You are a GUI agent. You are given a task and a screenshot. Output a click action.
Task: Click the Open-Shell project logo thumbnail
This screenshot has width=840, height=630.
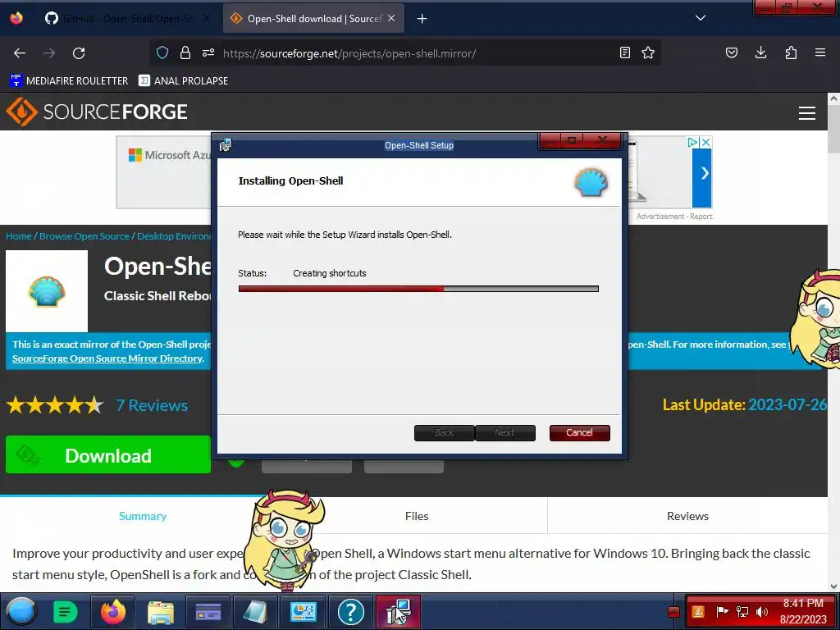click(x=47, y=291)
